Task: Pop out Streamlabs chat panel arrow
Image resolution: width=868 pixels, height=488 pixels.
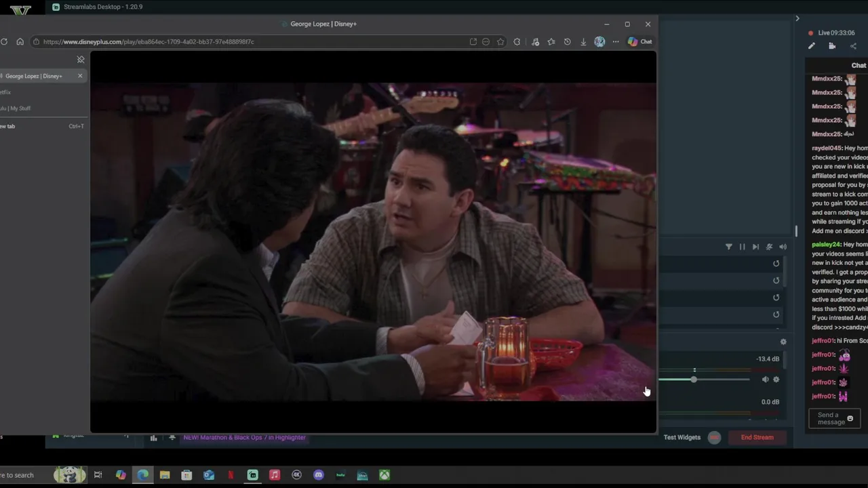Action: point(797,18)
